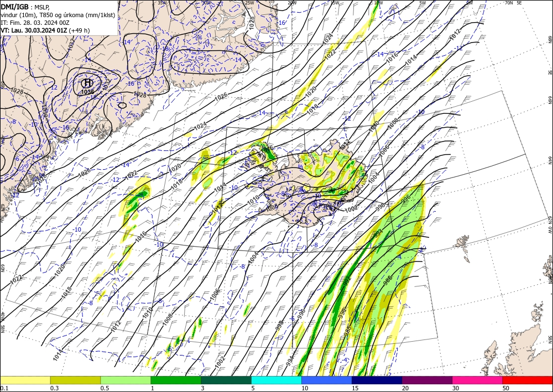Click the 1036 pressure value under the H

[87, 92]
